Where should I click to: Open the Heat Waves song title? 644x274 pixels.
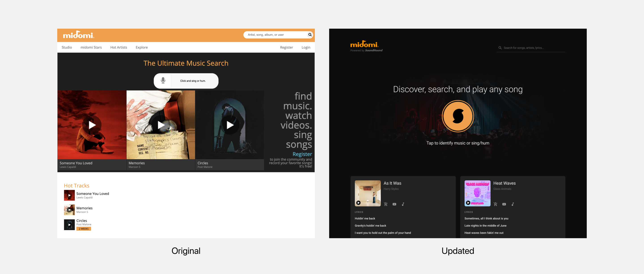pos(504,183)
